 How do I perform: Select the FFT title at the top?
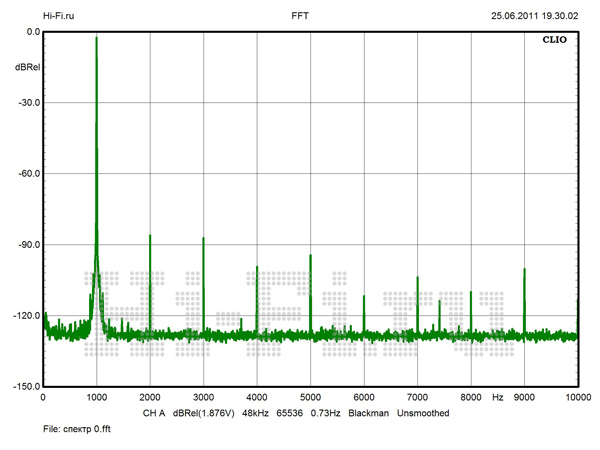coord(299,16)
